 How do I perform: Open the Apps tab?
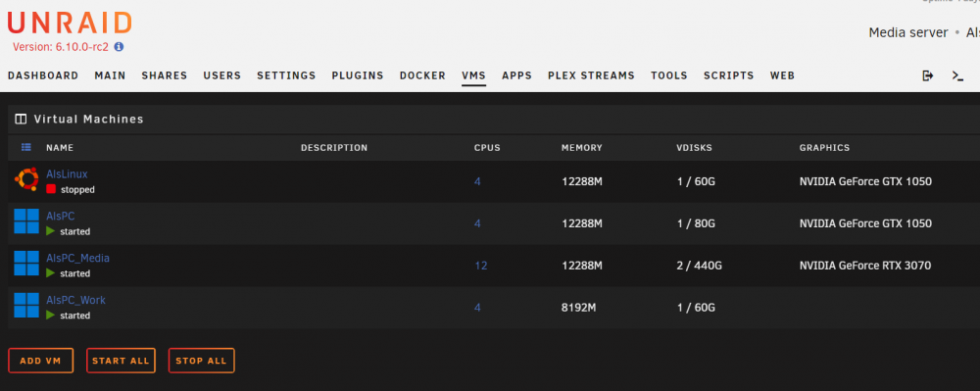[516, 75]
